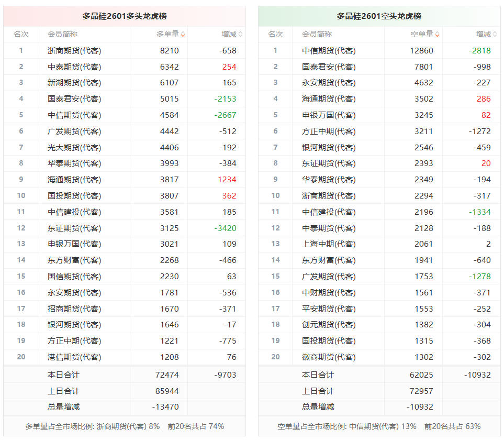Click the 空单量占全市场比例 footer text
The image size is (504, 440).
pos(379,426)
